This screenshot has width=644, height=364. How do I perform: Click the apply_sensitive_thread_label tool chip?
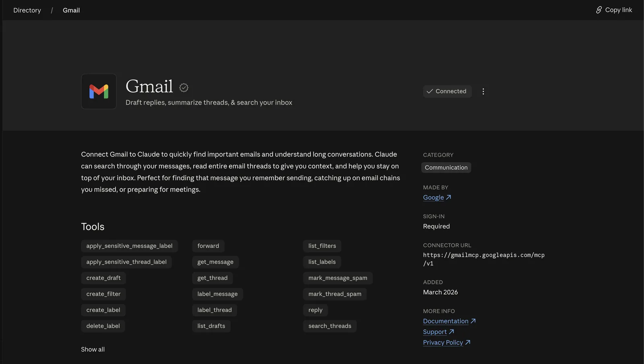pyautogui.click(x=126, y=262)
